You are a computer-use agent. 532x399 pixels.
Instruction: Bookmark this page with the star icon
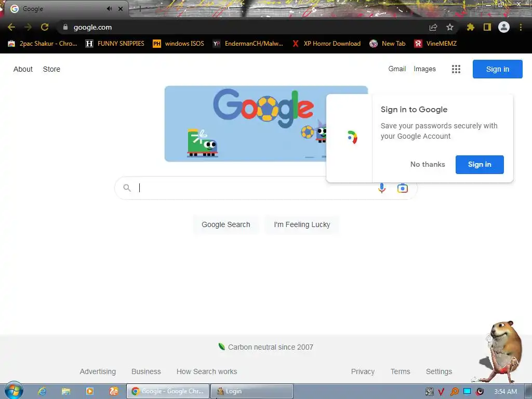point(449,27)
